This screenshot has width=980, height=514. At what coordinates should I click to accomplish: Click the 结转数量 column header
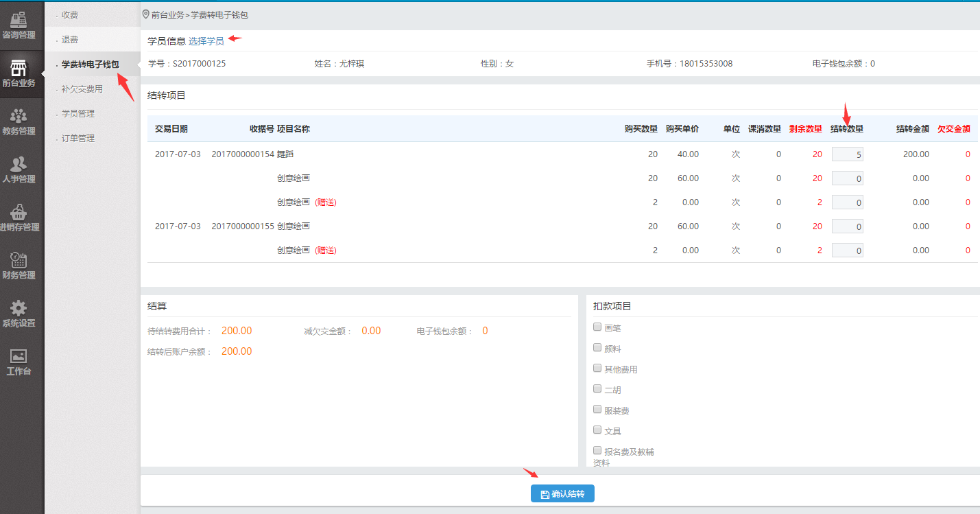[x=847, y=129]
